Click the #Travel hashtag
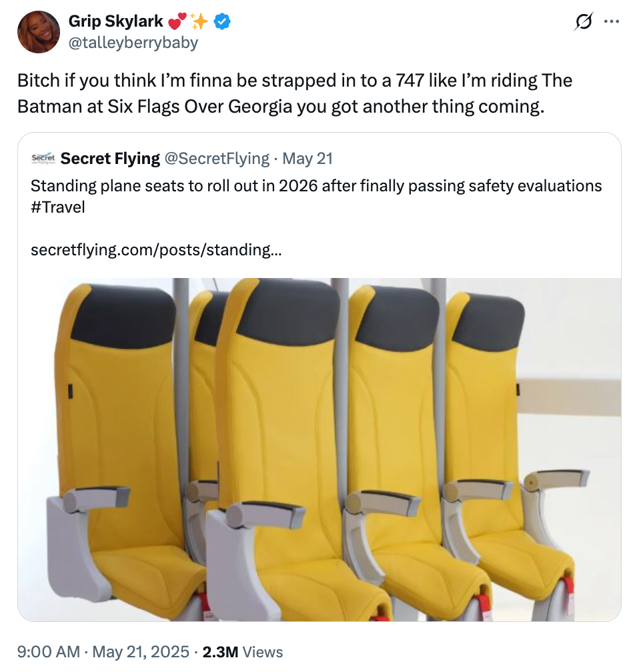 tap(58, 207)
